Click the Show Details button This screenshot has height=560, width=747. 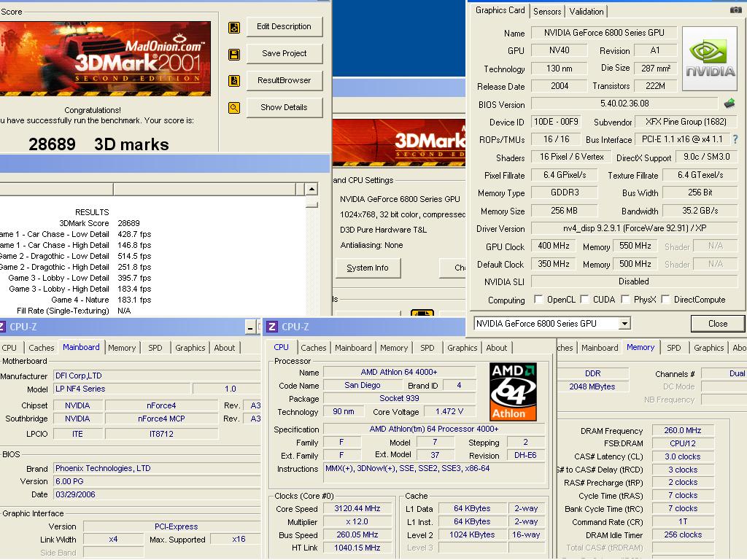[x=284, y=107]
